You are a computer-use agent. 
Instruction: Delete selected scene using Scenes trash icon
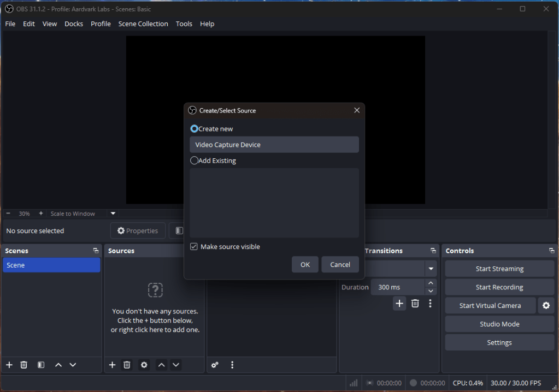(x=24, y=365)
